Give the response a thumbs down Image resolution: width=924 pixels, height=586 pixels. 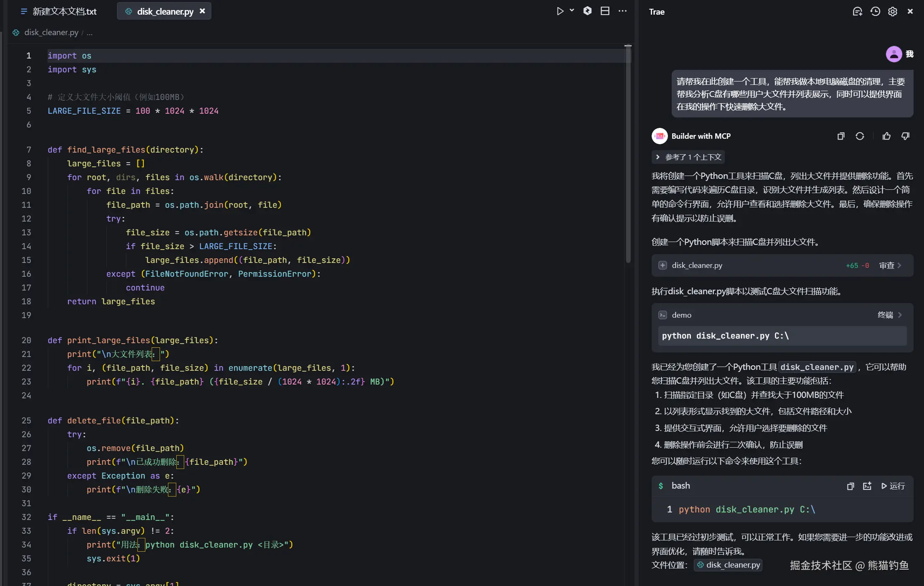click(x=905, y=136)
